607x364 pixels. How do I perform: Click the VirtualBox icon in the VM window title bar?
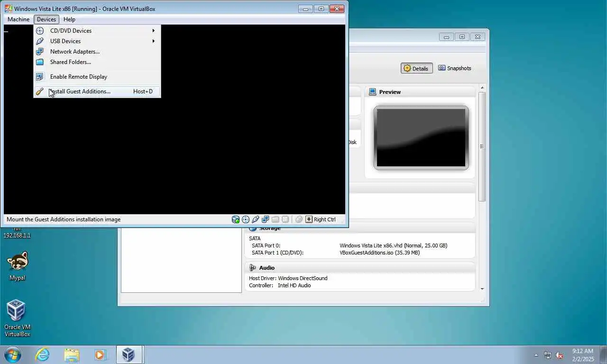(9, 9)
